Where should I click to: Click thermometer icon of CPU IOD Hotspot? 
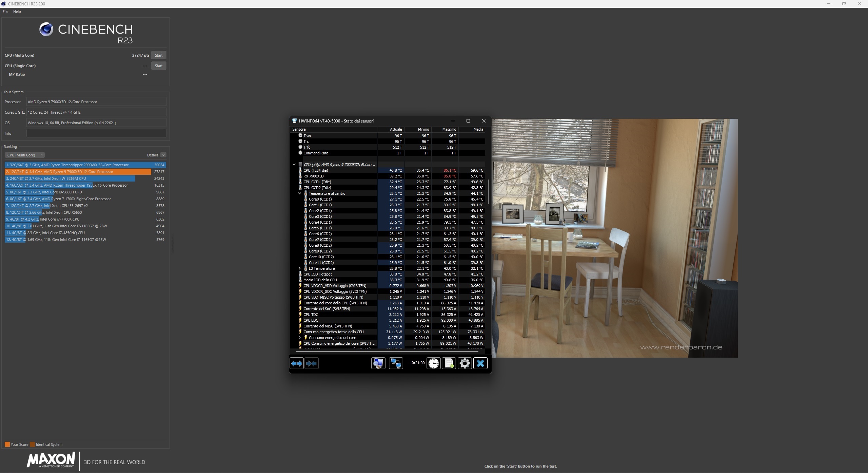(x=300, y=274)
